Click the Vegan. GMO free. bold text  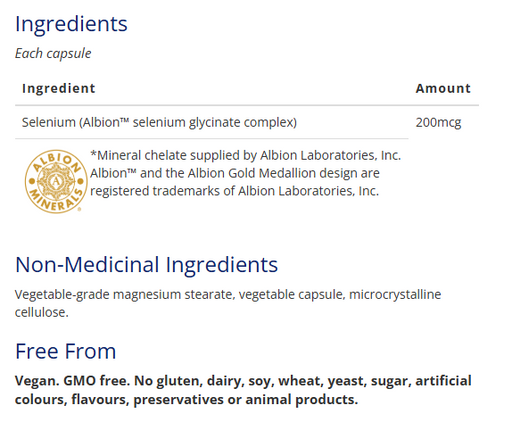[x=72, y=381]
